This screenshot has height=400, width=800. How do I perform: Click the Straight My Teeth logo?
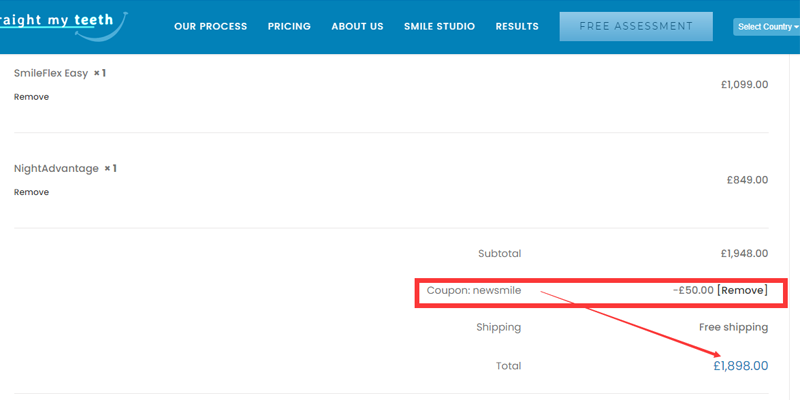(60, 24)
